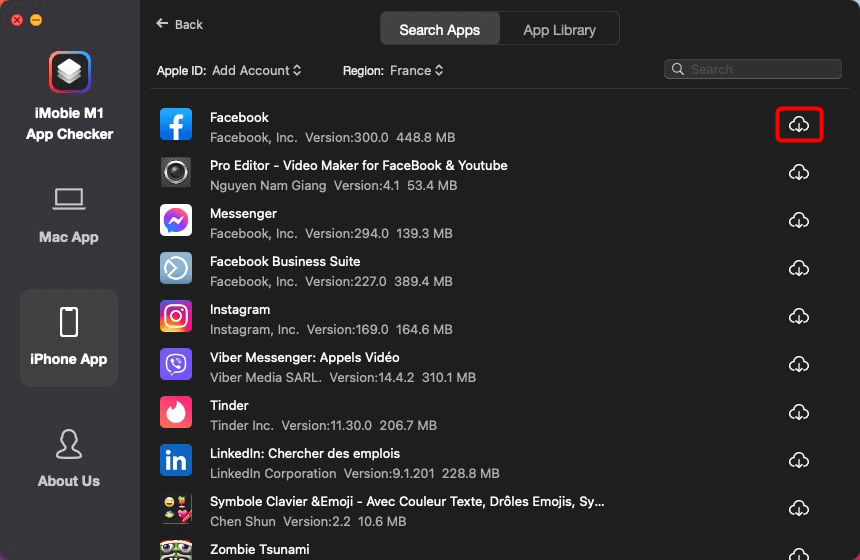
Task: Download Facebook Business Suite
Action: pos(799,268)
